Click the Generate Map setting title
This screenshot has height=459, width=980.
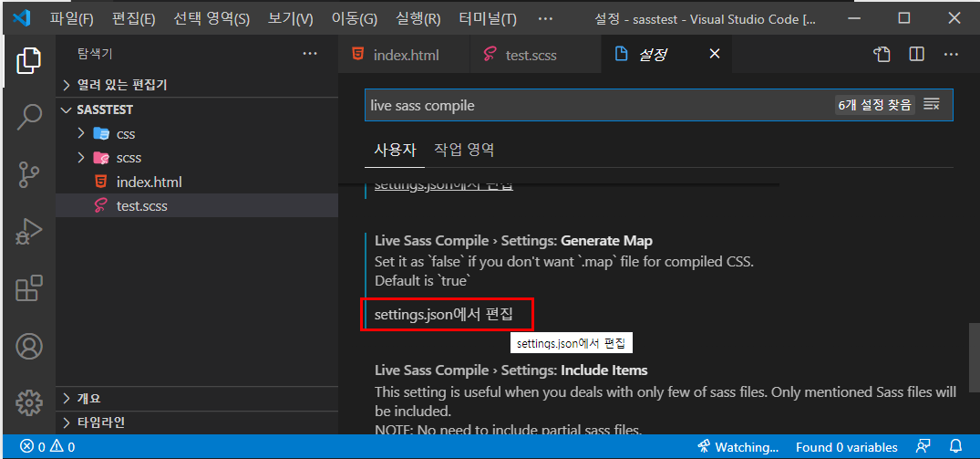point(513,241)
